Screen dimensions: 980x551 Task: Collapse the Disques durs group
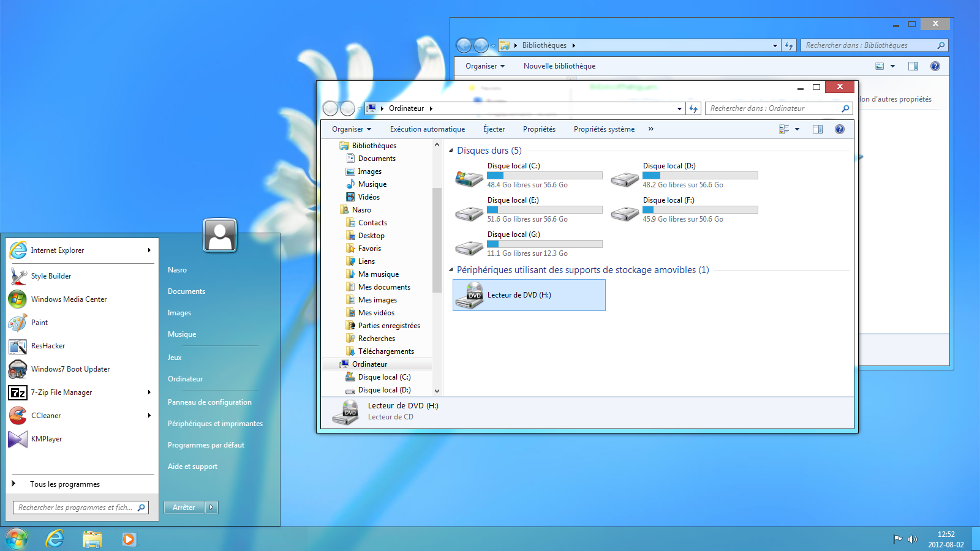(451, 151)
